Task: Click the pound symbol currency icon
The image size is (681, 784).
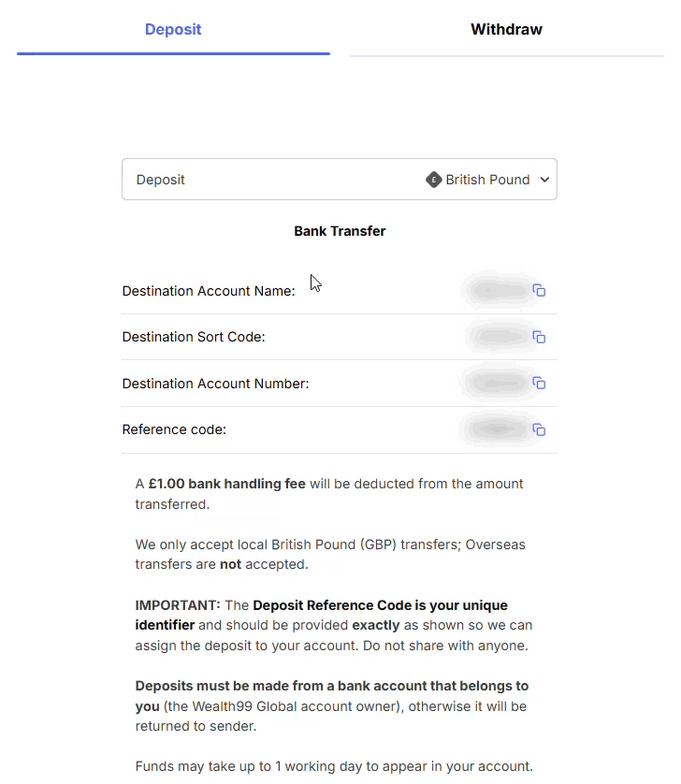Action: (x=433, y=180)
